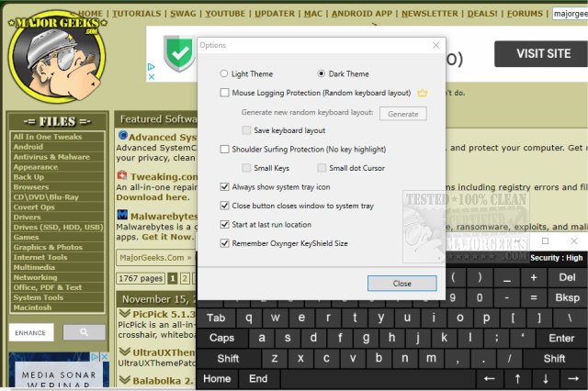Uncheck Start at last run location
The width and height of the screenshot is (588, 391).
(x=224, y=224)
